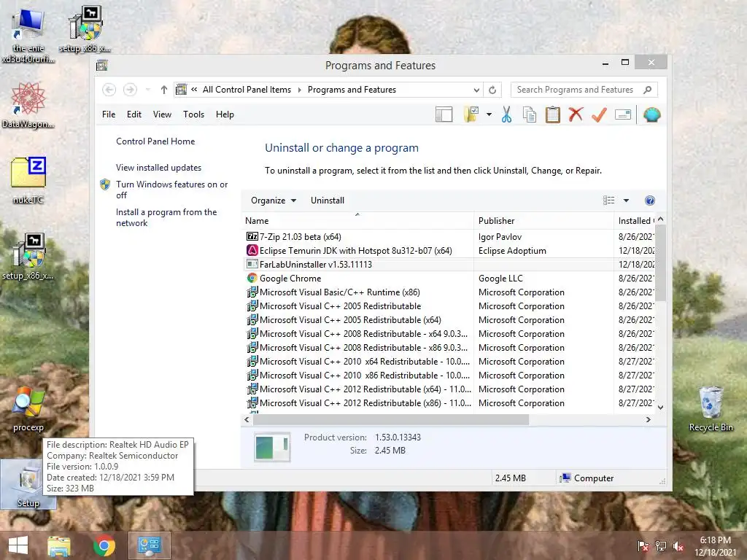Open the folder options dropdown arrow

click(x=489, y=114)
